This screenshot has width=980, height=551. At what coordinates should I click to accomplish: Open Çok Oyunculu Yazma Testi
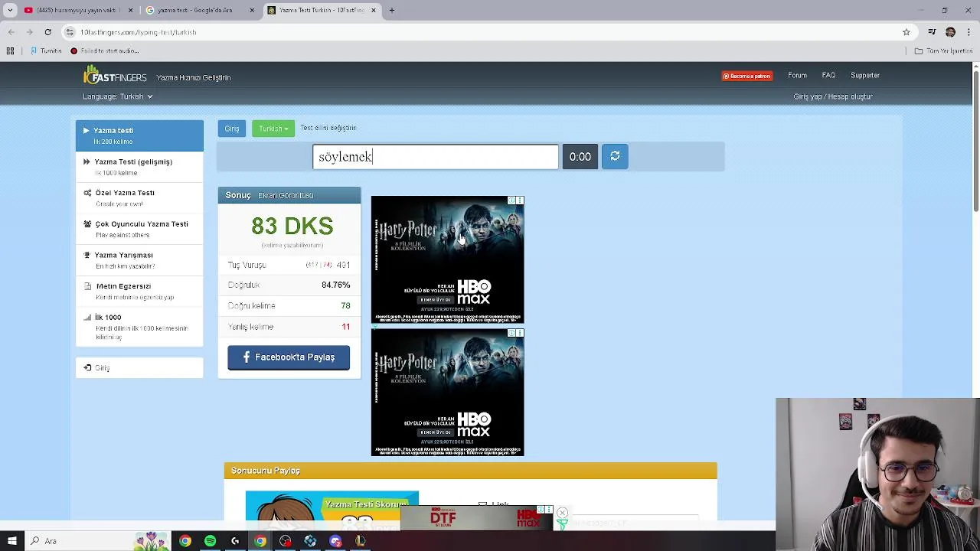(139, 229)
